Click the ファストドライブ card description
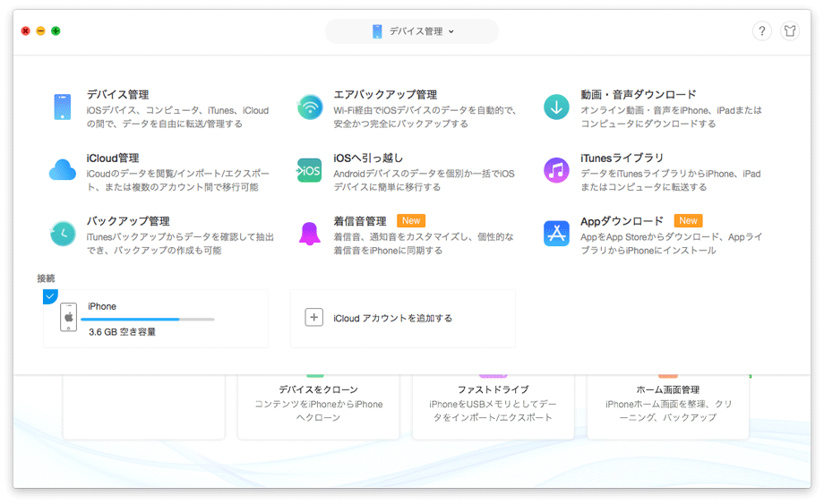Viewport: 824px width, 504px height. 493,411
